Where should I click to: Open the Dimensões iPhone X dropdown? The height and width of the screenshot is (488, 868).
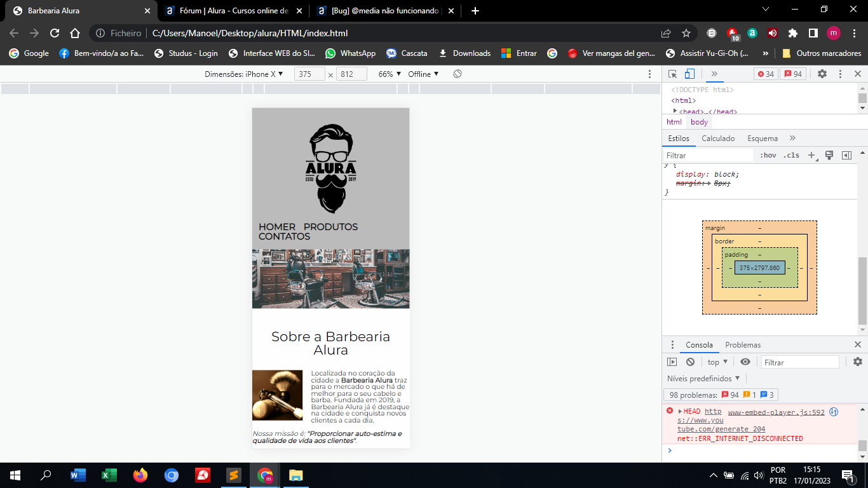[244, 74]
